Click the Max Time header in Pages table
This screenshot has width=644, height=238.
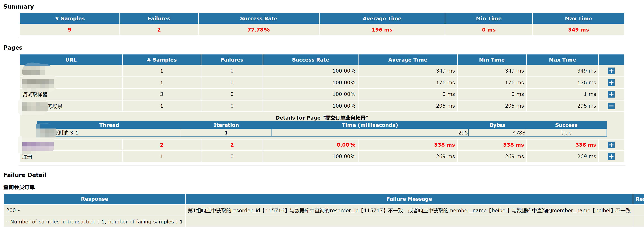pos(562,60)
